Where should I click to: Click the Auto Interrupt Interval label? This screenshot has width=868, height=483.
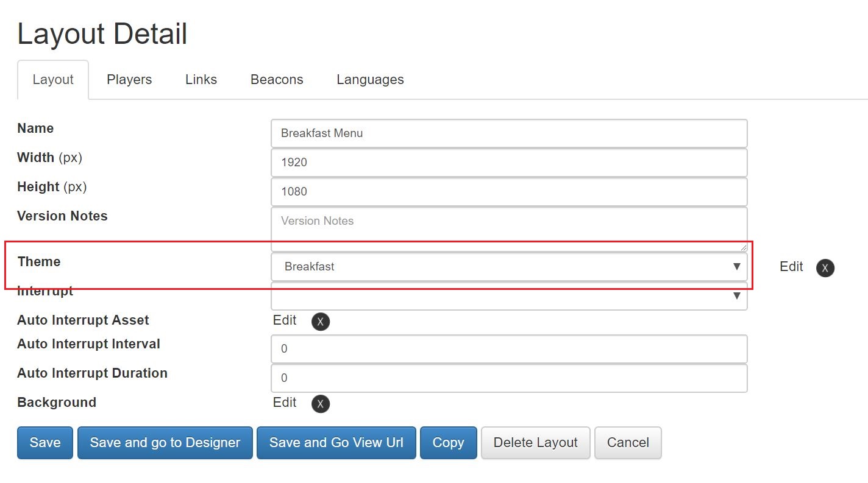point(88,344)
